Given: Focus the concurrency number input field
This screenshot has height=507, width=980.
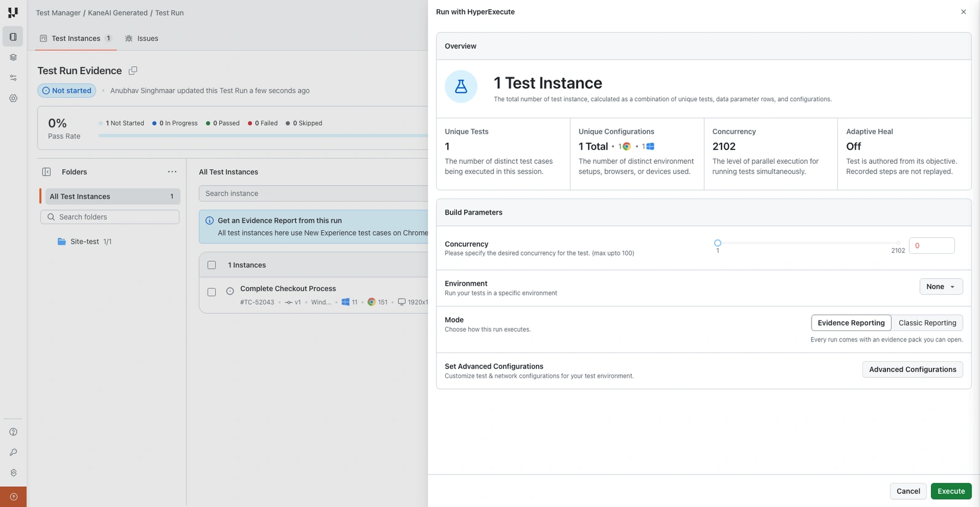Looking at the screenshot, I should tap(932, 245).
